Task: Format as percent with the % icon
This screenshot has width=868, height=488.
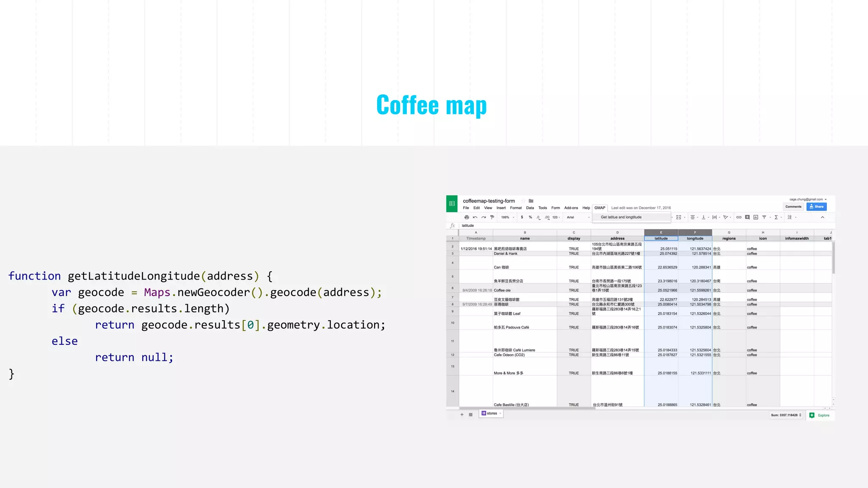Action: coord(530,217)
